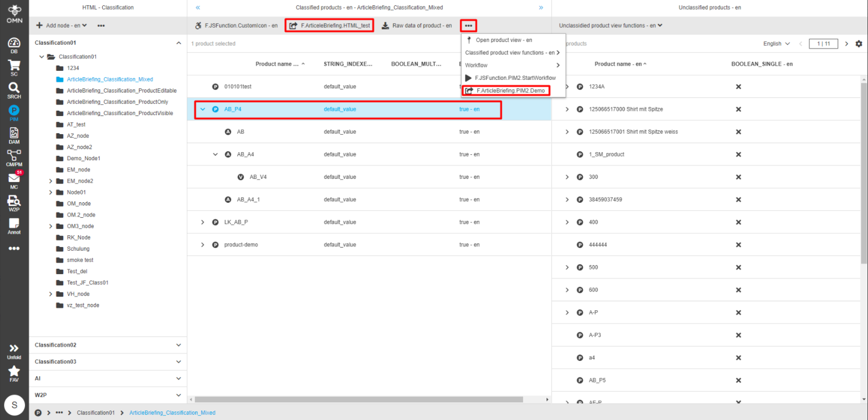Toggle BOOLEAN_SINGLE X for product 444444

coord(738,245)
